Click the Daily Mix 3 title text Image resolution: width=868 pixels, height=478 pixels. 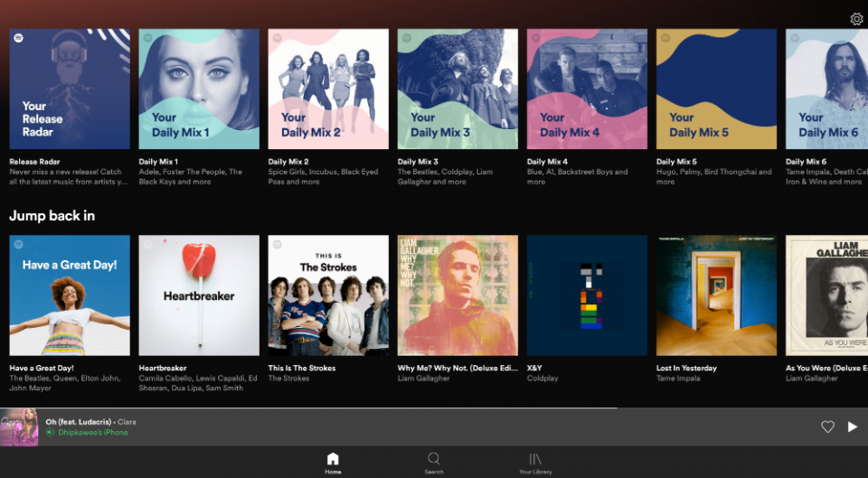(x=418, y=162)
